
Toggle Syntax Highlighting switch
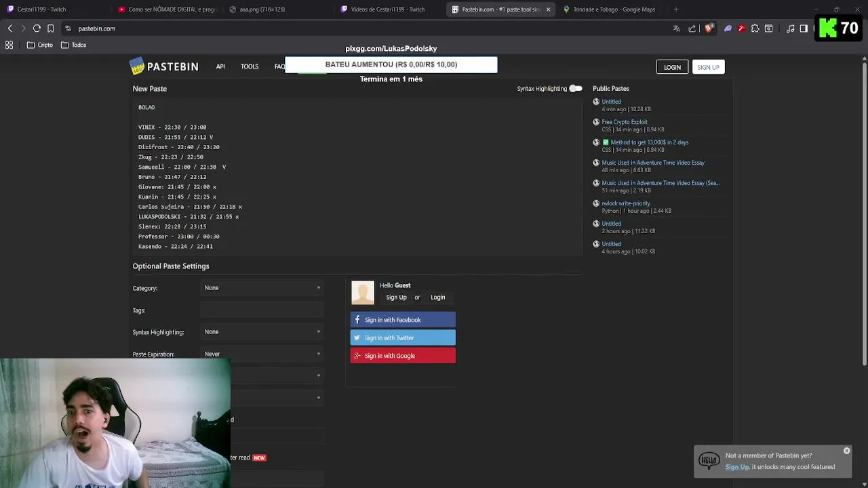(x=575, y=89)
